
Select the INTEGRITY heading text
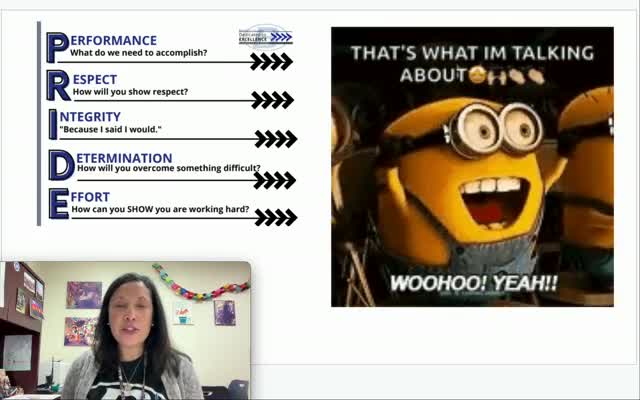[x=96, y=117]
